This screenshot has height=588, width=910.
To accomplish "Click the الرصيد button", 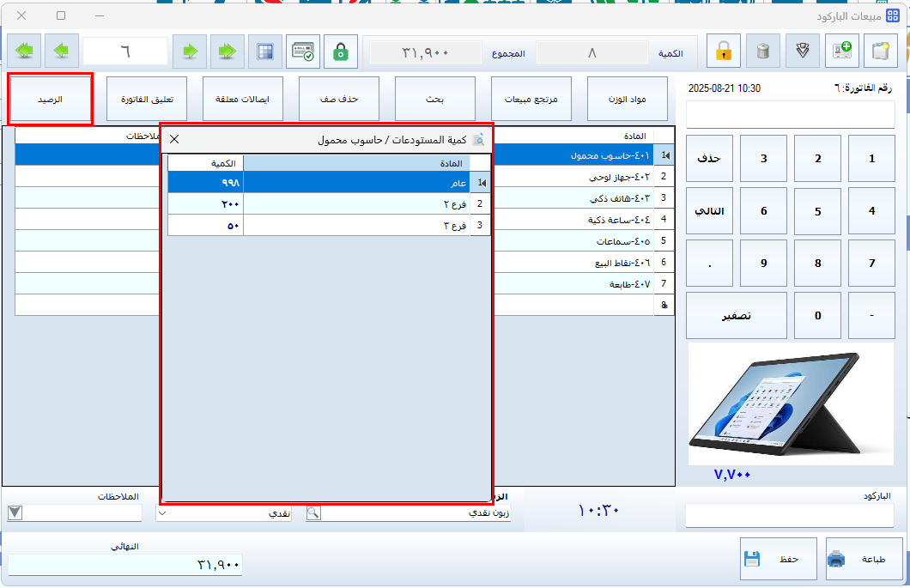I will pyautogui.click(x=50, y=100).
